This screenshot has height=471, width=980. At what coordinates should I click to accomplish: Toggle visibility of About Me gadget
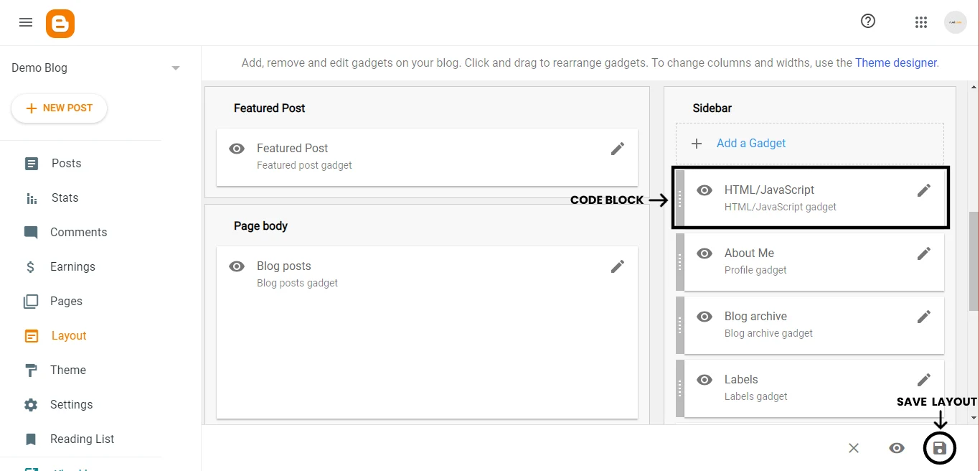[705, 253]
